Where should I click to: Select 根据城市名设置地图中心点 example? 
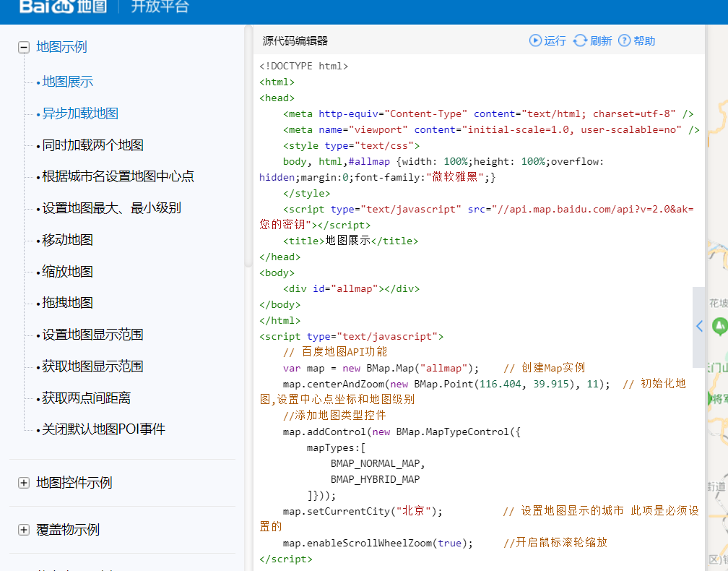[118, 176]
